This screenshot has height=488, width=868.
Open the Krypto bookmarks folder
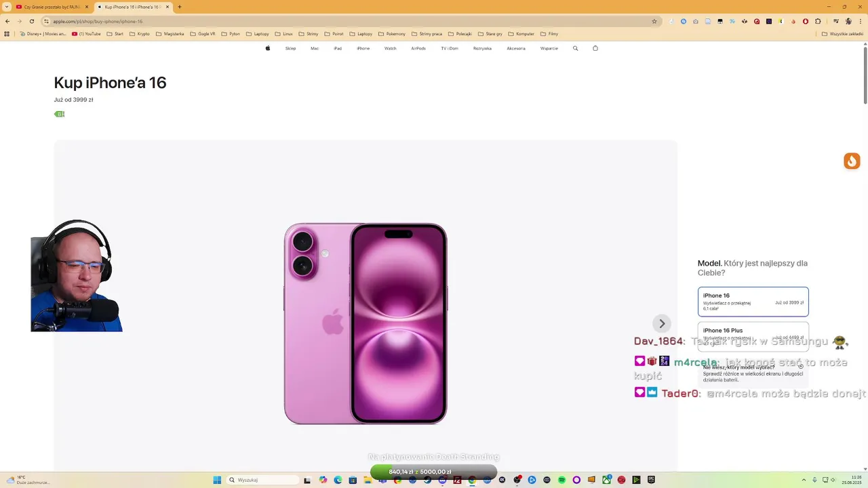coord(140,33)
